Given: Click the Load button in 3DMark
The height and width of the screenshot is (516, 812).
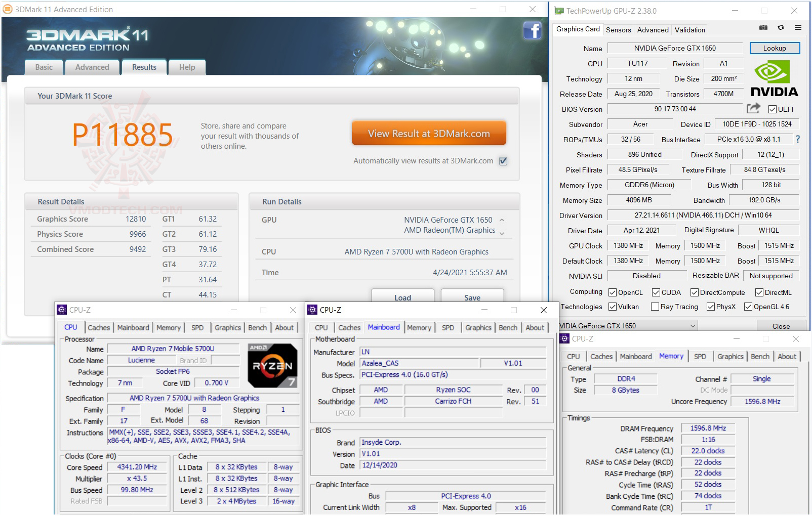Looking at the screenshot, I should click(403, 297).
